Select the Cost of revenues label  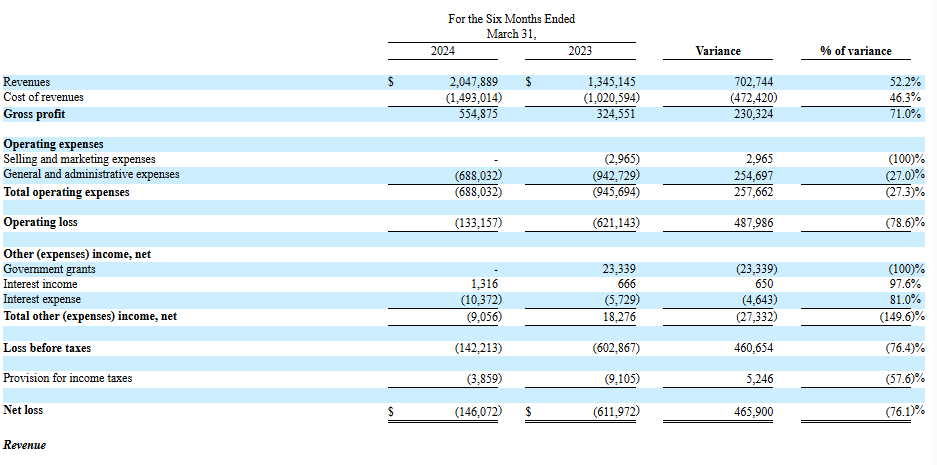pyautogui.click(x=44, y=97)
